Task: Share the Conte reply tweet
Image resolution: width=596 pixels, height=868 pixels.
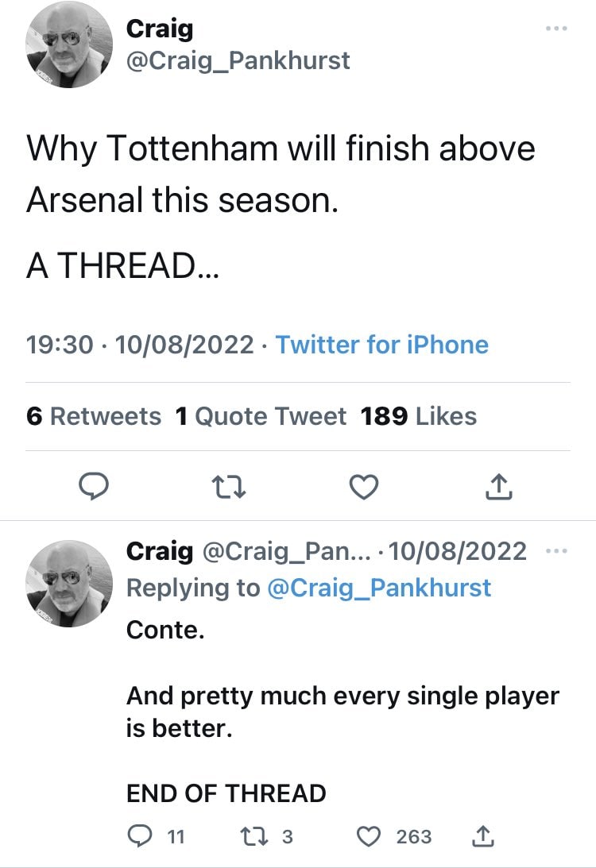Action: [482, 835]
